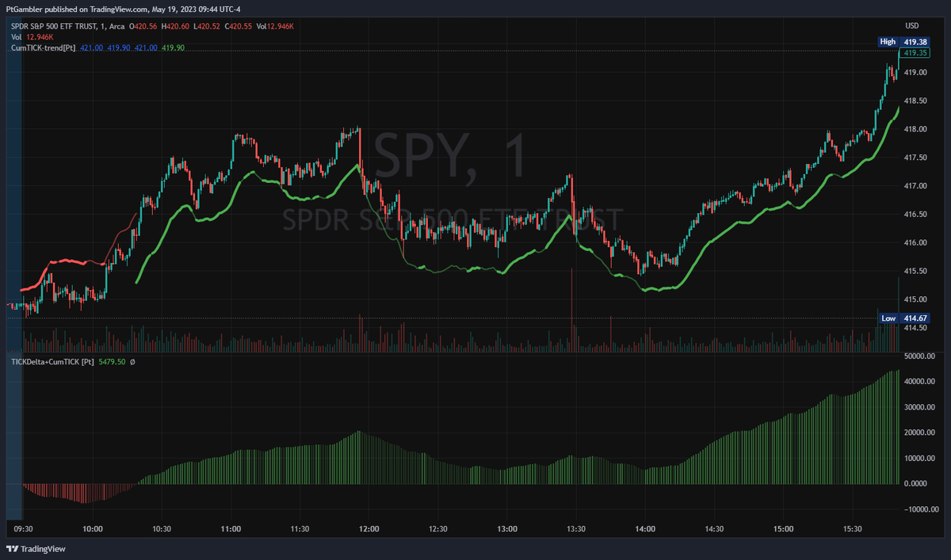Click the 13:30 time axis label
The height and width of the screenshot is (560, 951).
pyautogui.click(x=576, y=528)
